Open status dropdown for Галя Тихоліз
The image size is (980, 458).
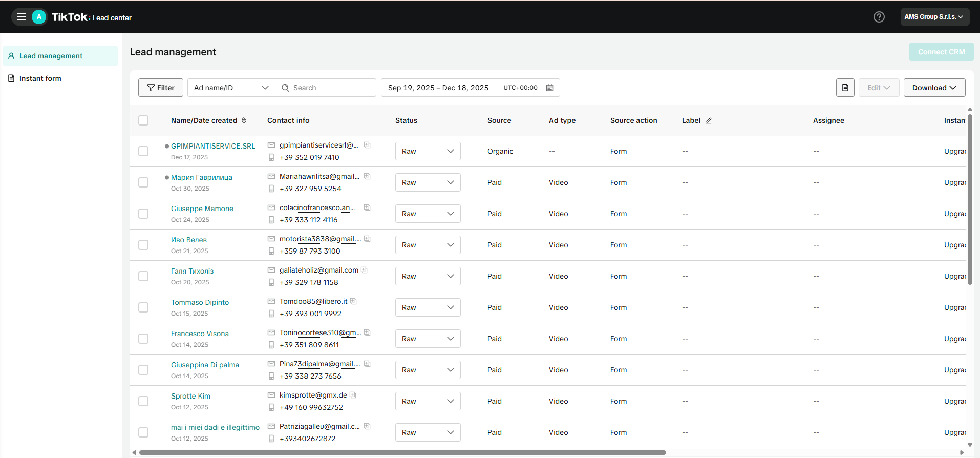tap(428, 276)
